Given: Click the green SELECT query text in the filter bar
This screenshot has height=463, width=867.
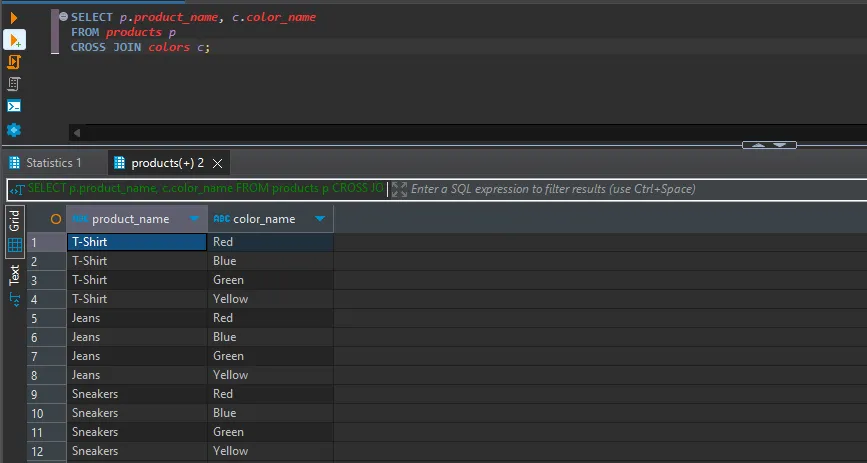Looking at the screenshot, I should click(x=206, y=188).
